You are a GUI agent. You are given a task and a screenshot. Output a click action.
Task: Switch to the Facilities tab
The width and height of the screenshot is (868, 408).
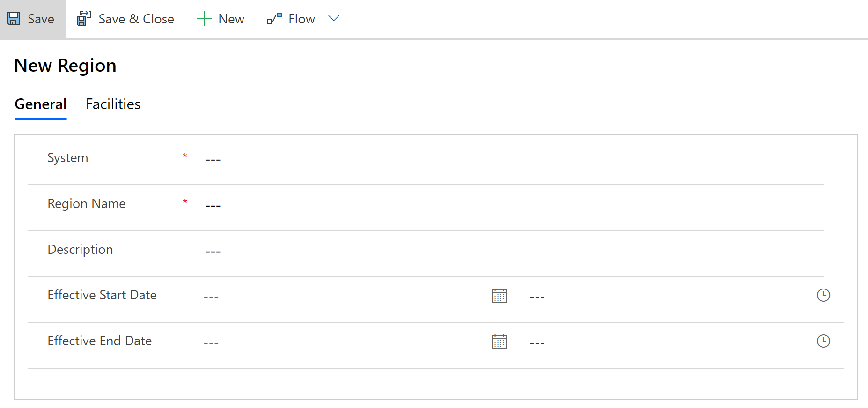(x=113, y=104)
